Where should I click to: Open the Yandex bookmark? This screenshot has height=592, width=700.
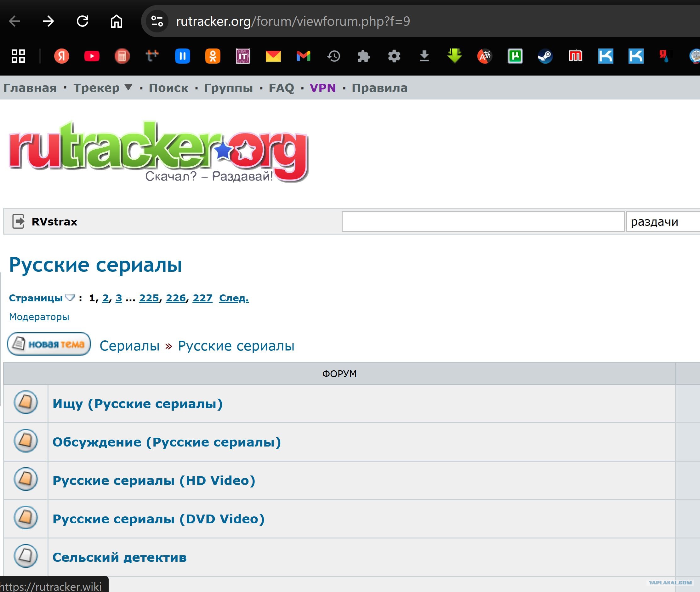pyautogui.click(x=61, y=56)
